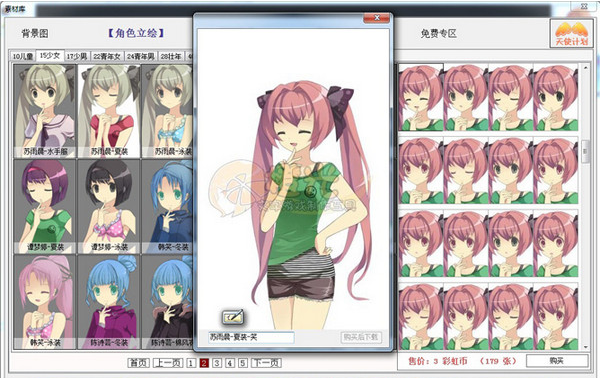Image resolution: width=600 pixels, height=378 pixels.
Task: Select the 17少男 tab
Action: tap(77, 56)
